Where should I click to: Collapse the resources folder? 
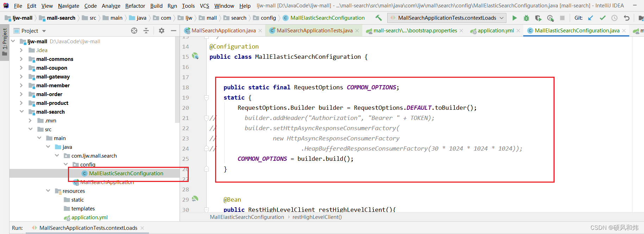pos(48,191)
